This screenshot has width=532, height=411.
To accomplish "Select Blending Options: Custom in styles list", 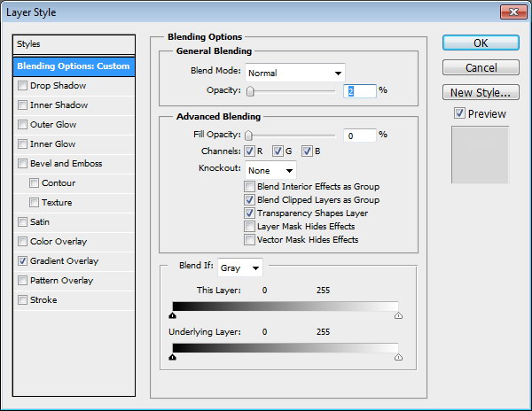I will [x=74, y=66].
